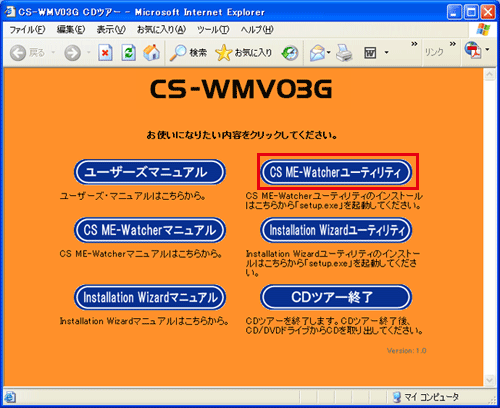
Task: Expand the Adobe PDF dropdown arrow
Action: [x=487, y=50]
